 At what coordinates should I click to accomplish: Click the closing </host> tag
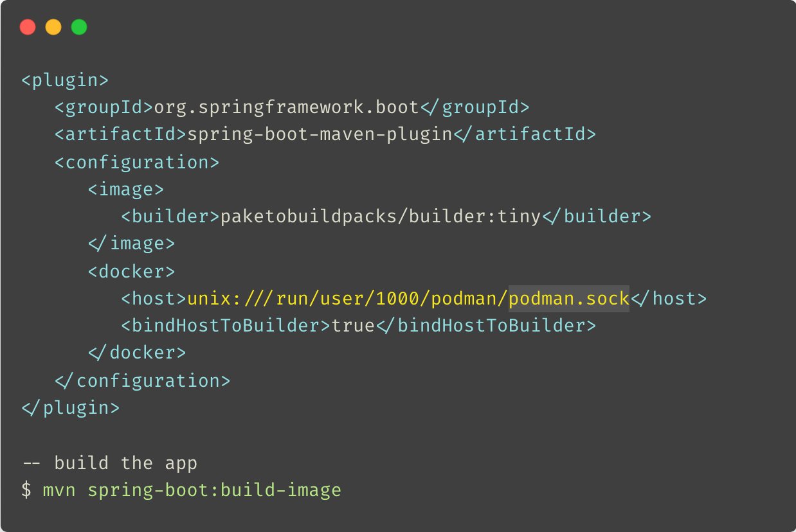point(669,299)
